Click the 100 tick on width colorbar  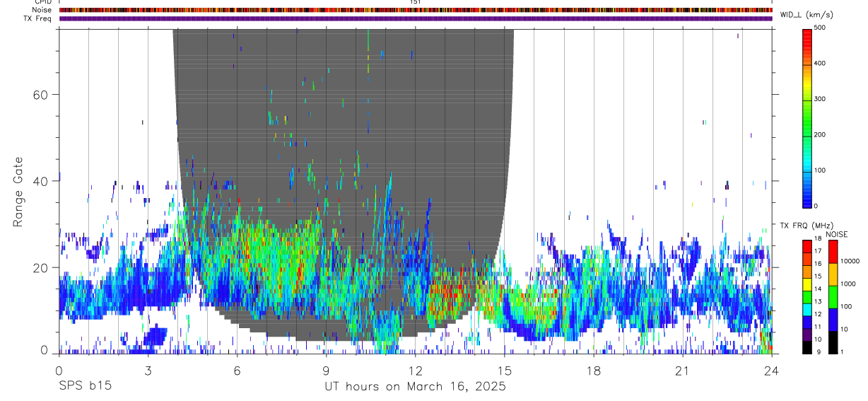tap(820, 170)
